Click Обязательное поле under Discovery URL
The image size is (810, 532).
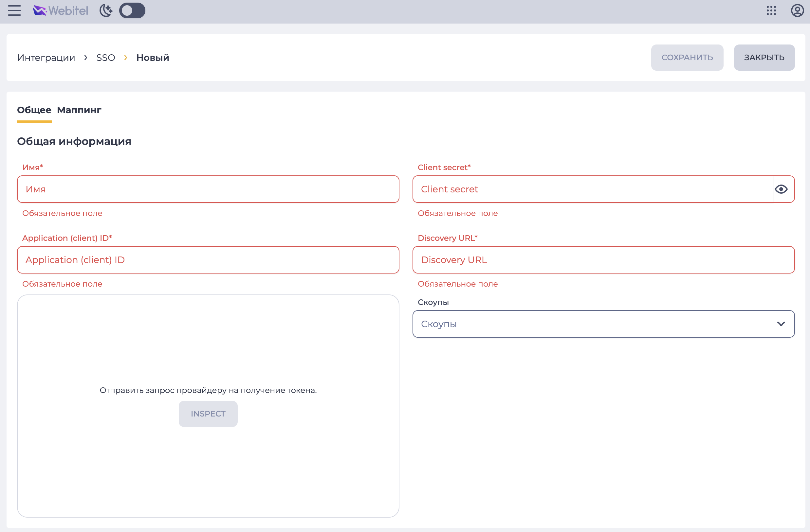click(x=457, y=284)
